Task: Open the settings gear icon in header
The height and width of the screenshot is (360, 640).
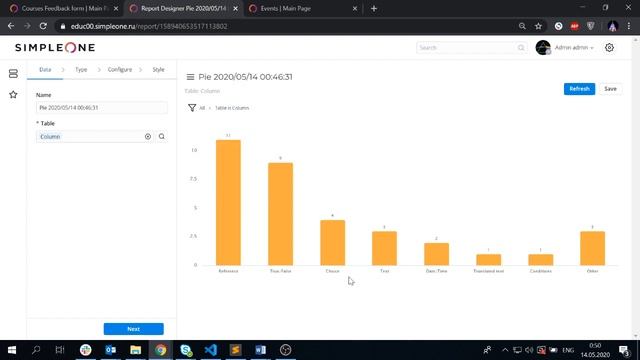Action: pyautogui.click(x=609, y=48)
